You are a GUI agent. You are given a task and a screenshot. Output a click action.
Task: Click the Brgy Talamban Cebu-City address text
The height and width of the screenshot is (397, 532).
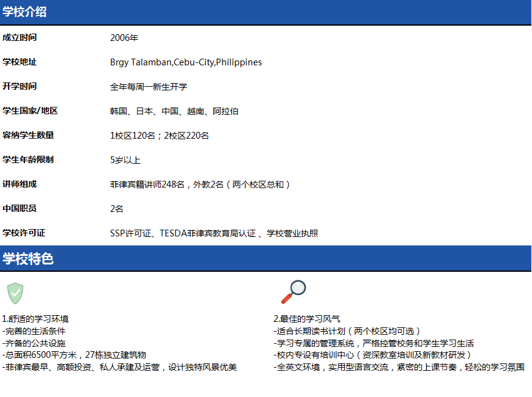click(x=186, y=62)
